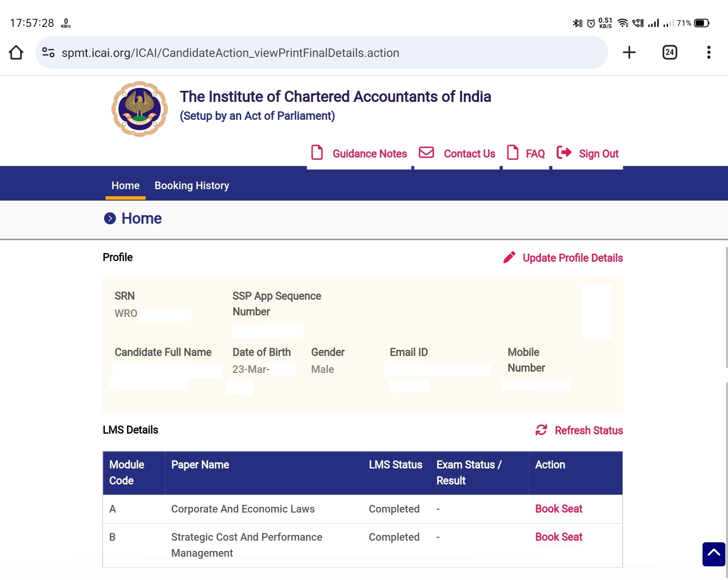The image size is (728, 580).
Task: Book Seat for Strategic Cost And Performance Management
Action: pos(559,537)
